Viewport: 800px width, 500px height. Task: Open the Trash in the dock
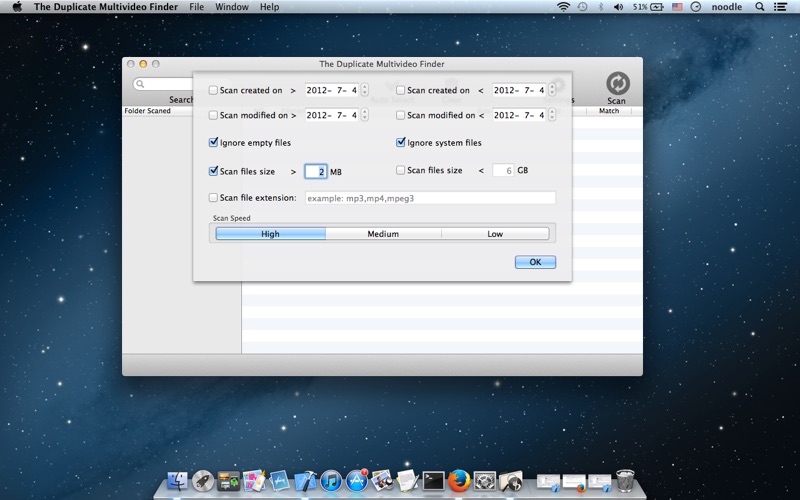(x=625, y=481)
